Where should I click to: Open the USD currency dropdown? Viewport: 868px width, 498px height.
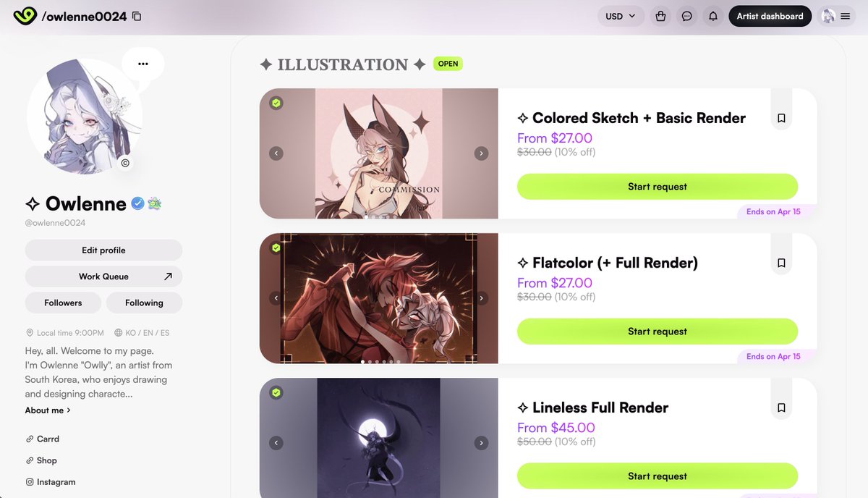pyautogui.click(x=621, y=16)
